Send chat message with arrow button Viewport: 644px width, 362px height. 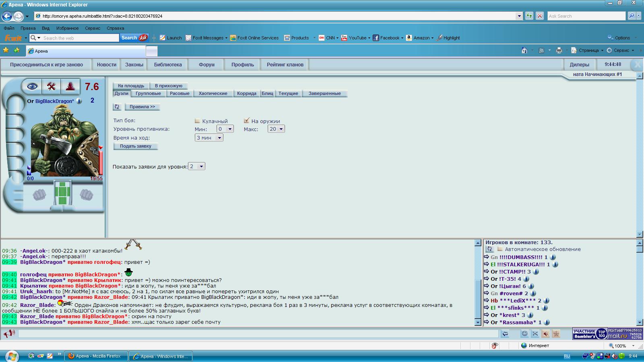(x=505, y=334)
